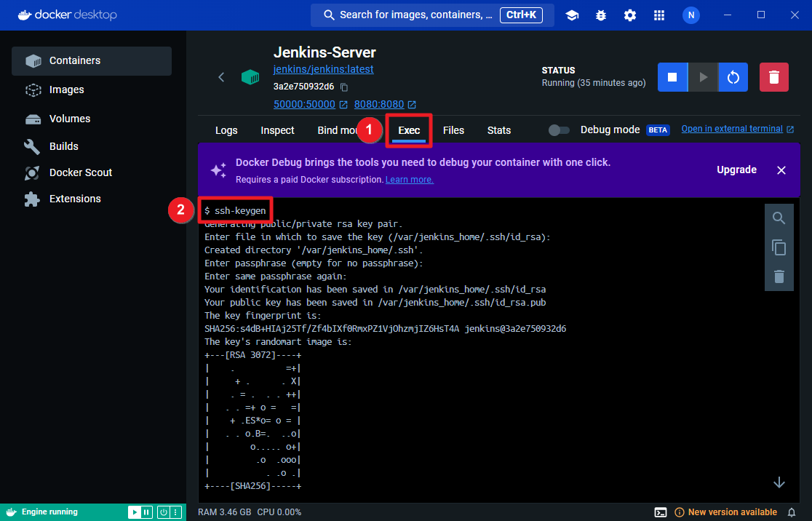This screenshot has width=812, height=521.
Task: Click the Upgrade button in banner
Action: point(736,170)
